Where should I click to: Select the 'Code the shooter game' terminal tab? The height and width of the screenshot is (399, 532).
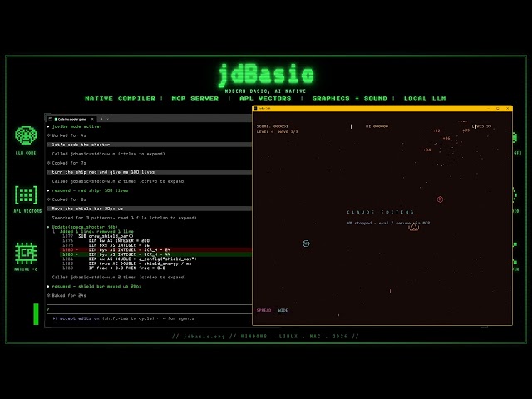click(x=71, y=119)
